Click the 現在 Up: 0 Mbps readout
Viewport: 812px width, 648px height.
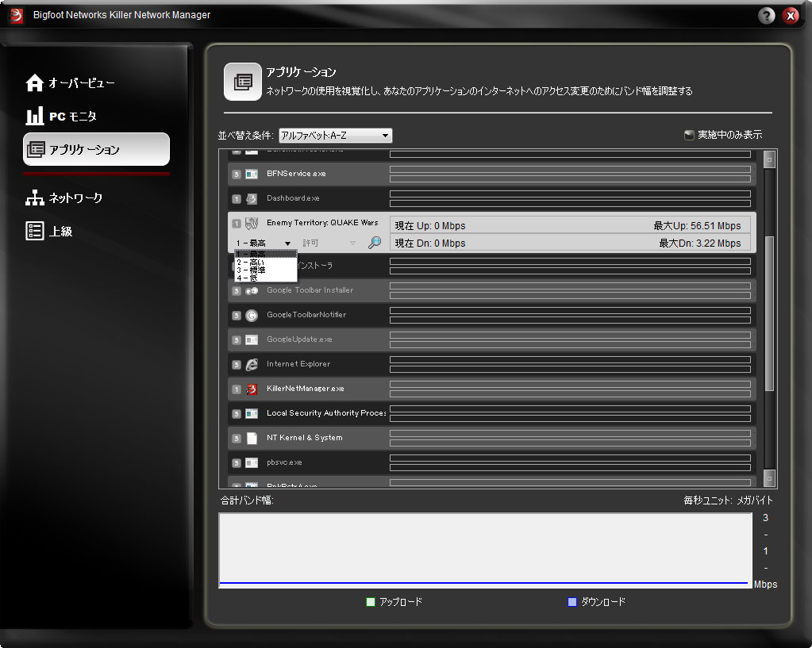click(x=430, y=226)
